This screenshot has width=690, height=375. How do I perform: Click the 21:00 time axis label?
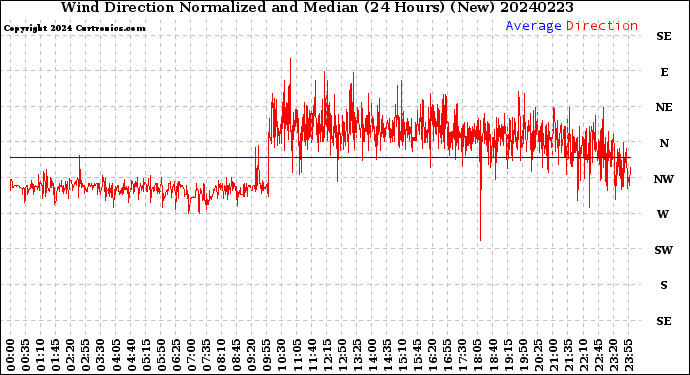click(x=553, y=355)
